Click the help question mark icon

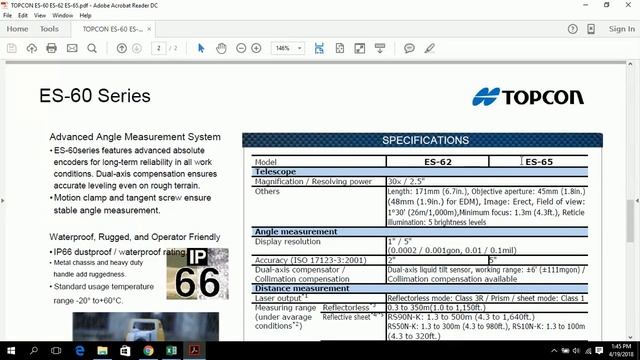point(572,29)
